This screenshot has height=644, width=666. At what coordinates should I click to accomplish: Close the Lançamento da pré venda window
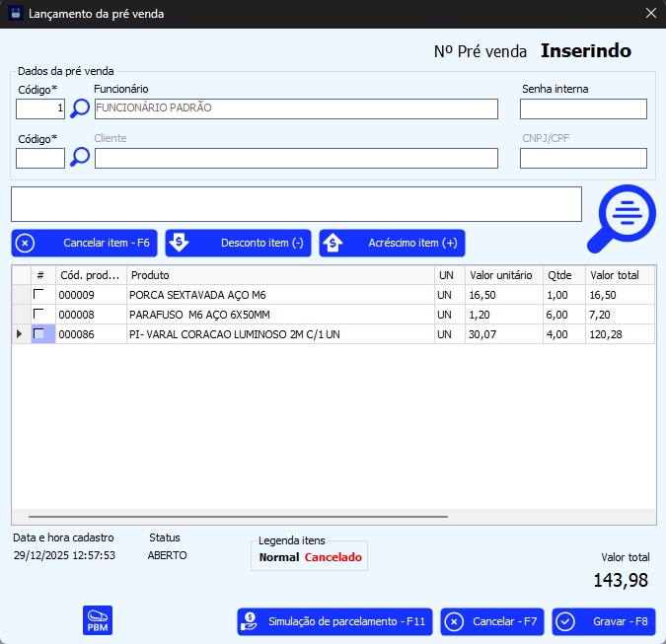[x=650, y=13]
